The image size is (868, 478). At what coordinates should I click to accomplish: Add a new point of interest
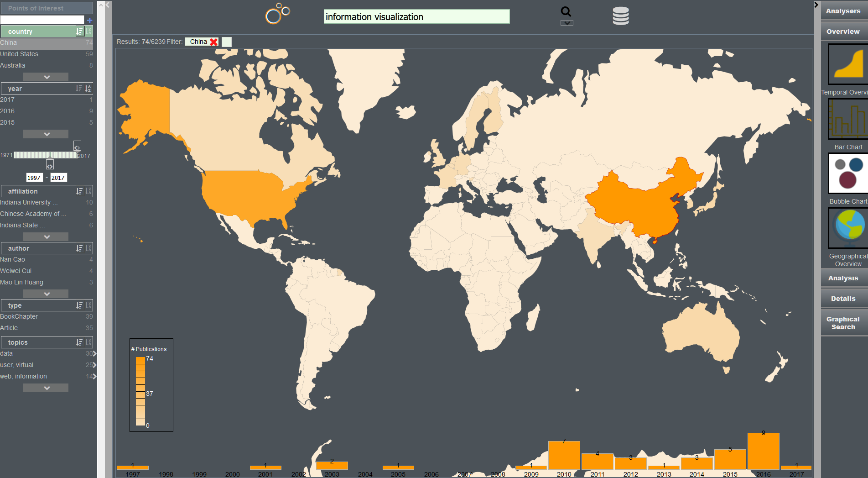tap(89, 20)
